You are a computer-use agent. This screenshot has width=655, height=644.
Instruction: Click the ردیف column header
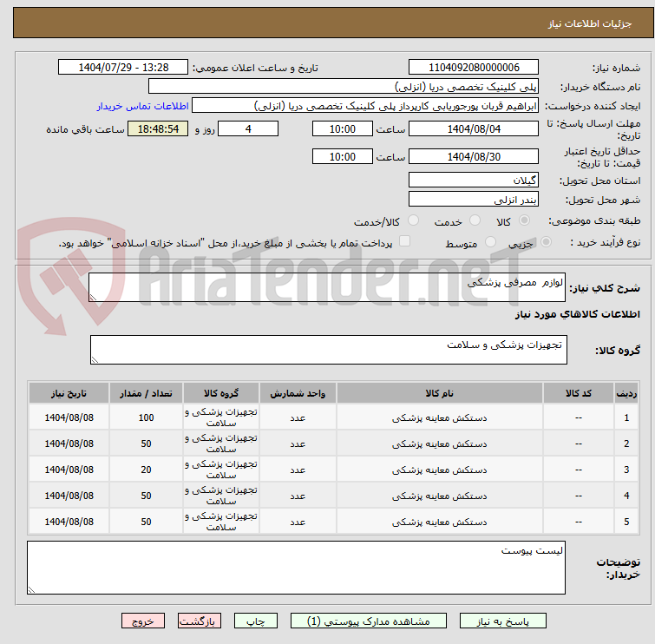click(x=626, y=393)
